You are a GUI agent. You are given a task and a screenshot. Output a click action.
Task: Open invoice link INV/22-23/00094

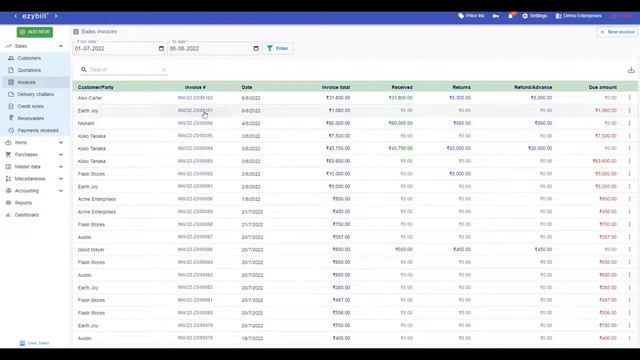point(195,149)
